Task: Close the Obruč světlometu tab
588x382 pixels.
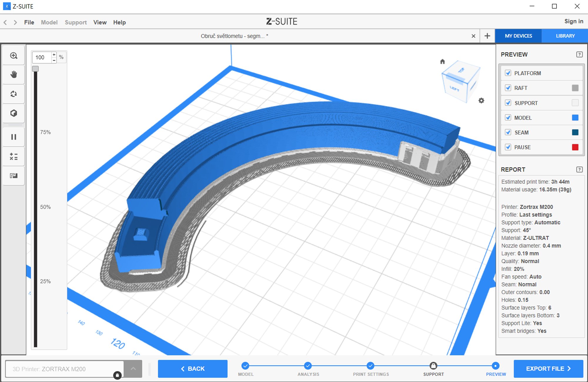Action: (473, 36)
